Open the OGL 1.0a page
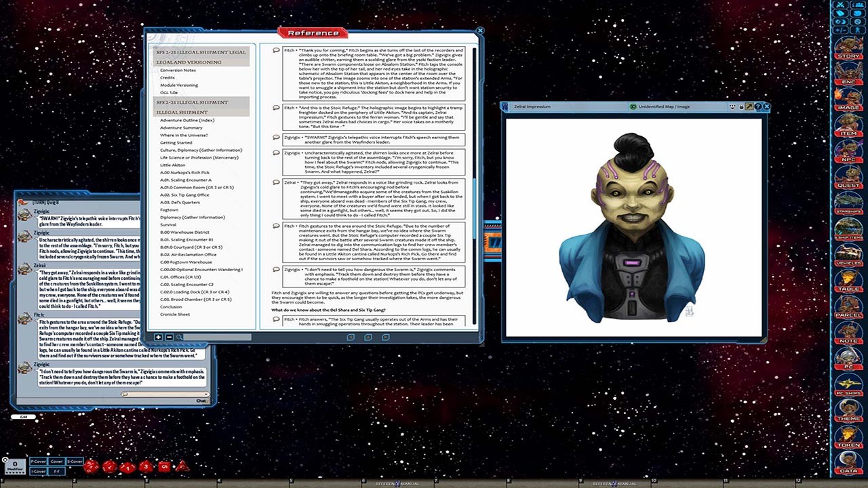The height and width of the screenshot is (488, 868). point(169,92)
